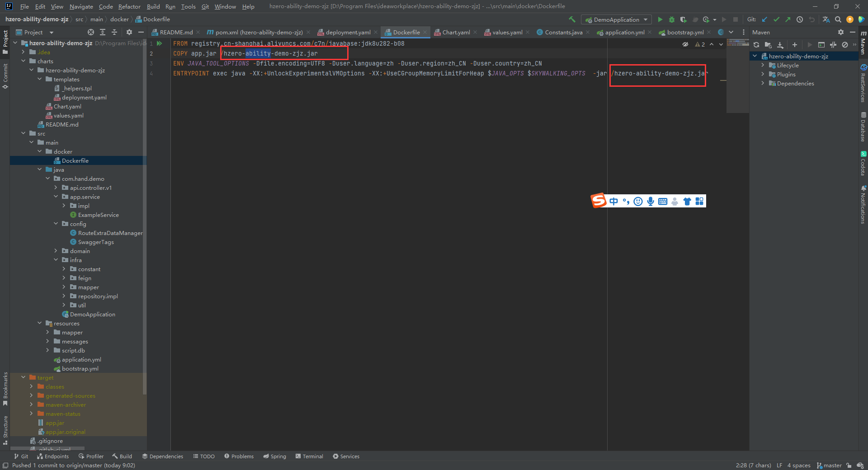Close the README.md tab
Screen dimensions: 868x470
[198, 32]
